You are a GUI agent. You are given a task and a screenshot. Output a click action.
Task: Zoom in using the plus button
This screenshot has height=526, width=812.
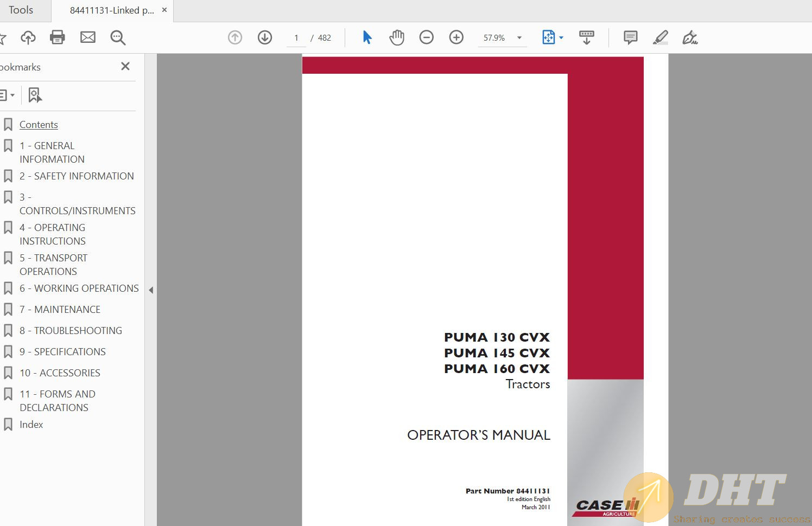tap(456, 37)
